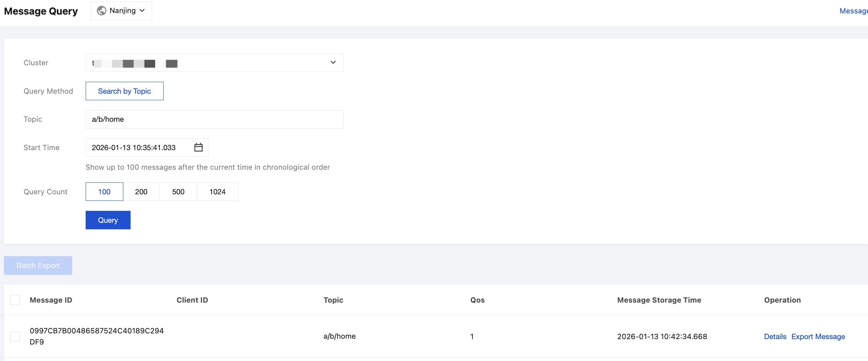The image size is (868, 361).
Task: Click the Message link at top right
Action: tap(853, 11)
